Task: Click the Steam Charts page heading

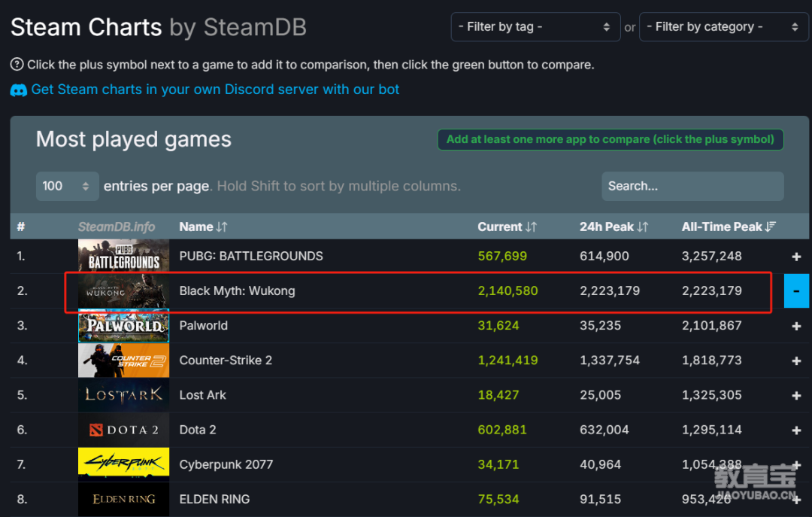Action: pos(159,28)
